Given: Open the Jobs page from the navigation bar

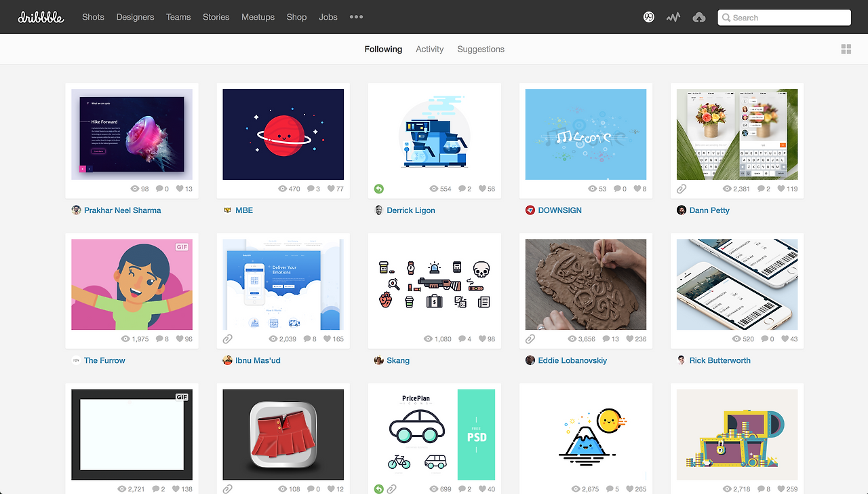Looking at the screenshot, I should [x=328, y=17].
